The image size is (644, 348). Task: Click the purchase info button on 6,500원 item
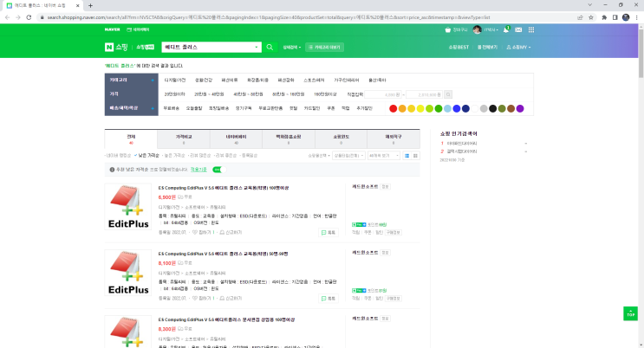(x=393, y=232)
